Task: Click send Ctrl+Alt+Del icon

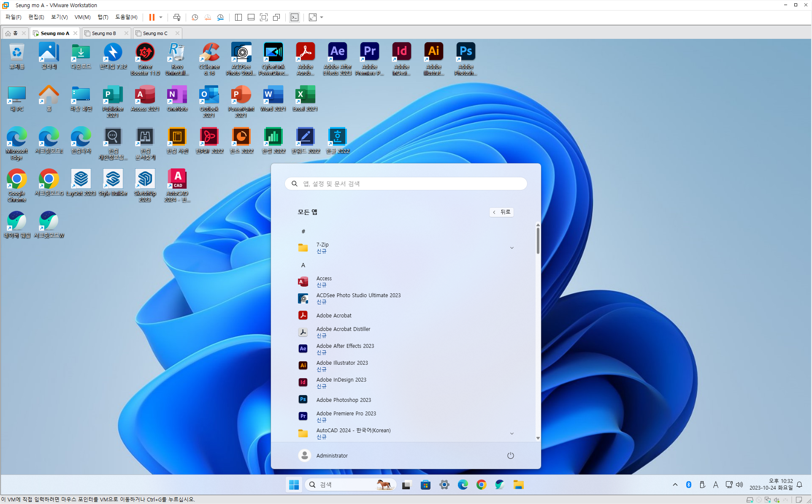Action: tap(177, 17)
